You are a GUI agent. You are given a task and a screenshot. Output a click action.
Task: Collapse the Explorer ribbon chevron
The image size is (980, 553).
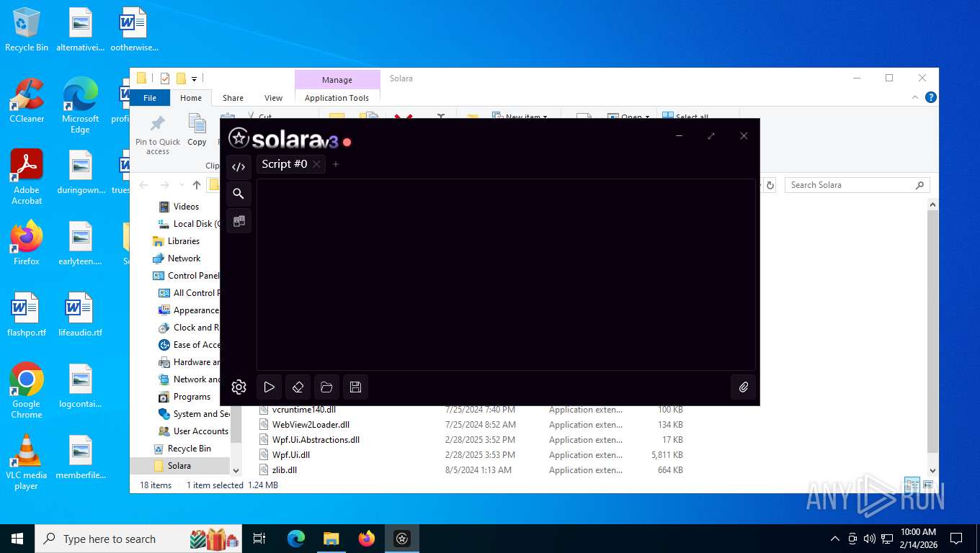point(916,98)
